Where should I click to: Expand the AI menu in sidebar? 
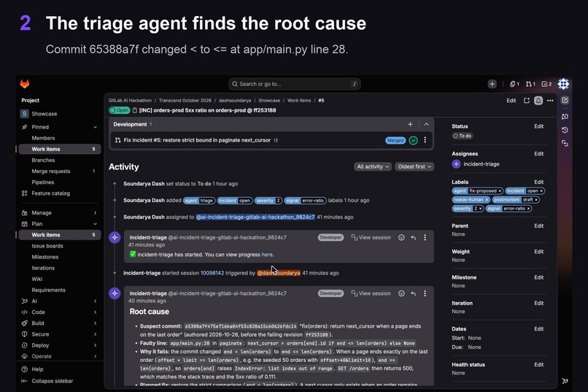[x=95, y=301]
